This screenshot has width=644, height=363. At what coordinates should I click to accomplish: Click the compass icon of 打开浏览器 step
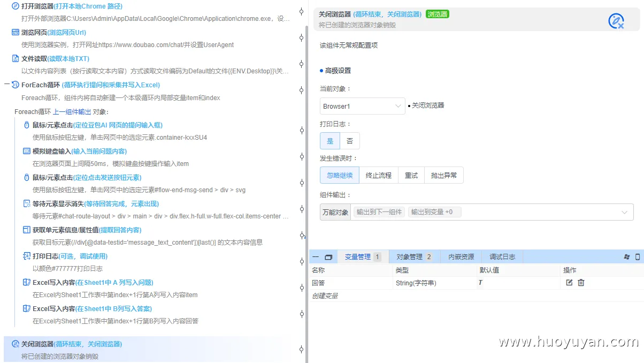[15, 6]
